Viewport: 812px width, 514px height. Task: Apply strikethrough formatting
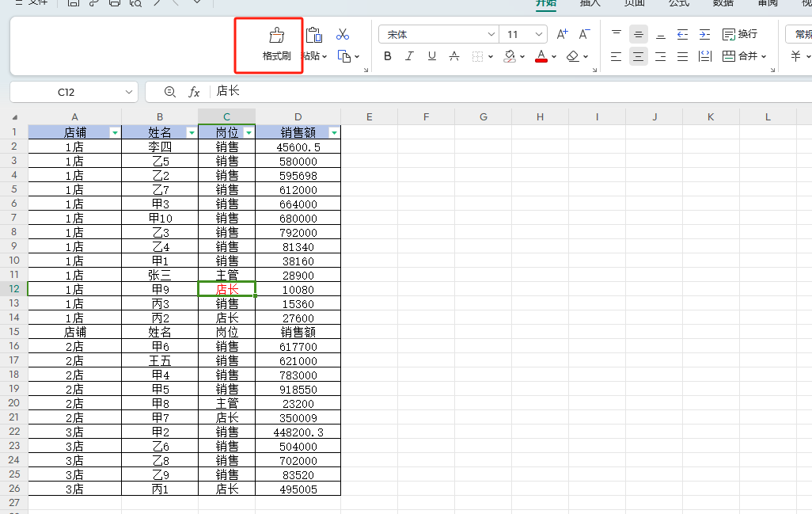click(x=454, y=56)
